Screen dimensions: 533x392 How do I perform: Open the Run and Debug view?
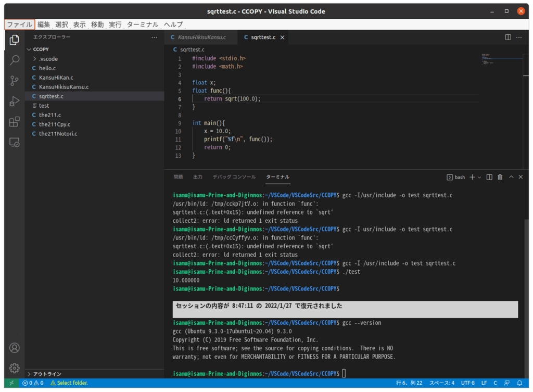tap(14, 102)
